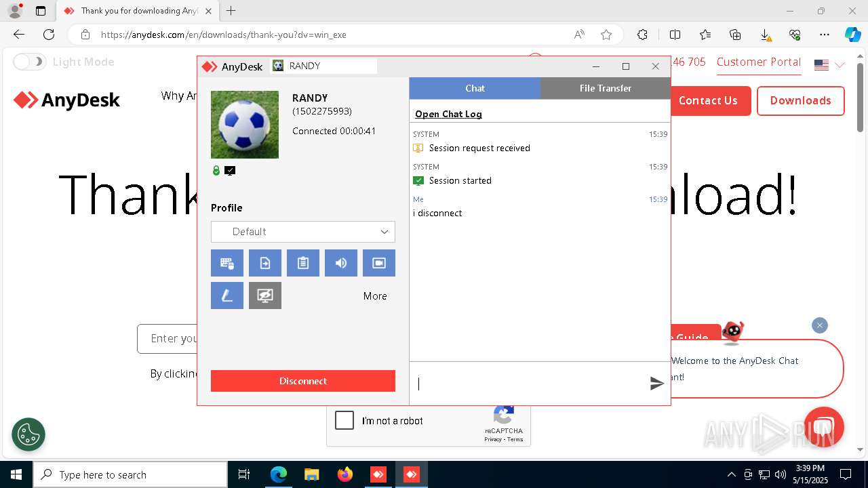The height and width of the screenshot is (488, 868).
Task: Open Edge Downloads icon
Action: pyautogui.click(x=765, y=35)
